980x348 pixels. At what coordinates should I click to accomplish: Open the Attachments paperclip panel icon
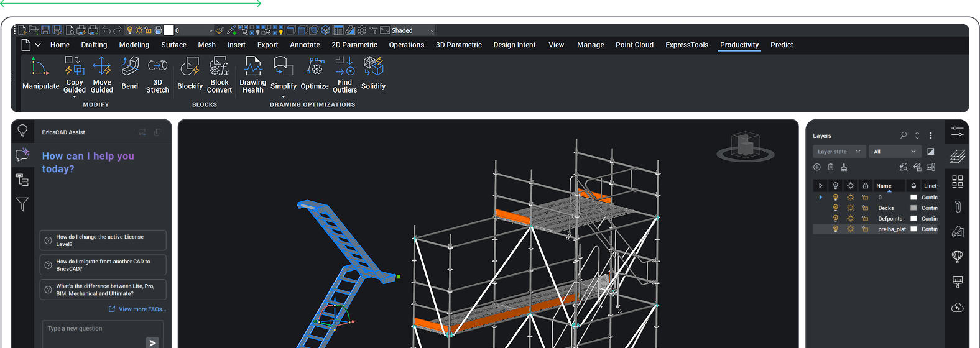[x=957, y=207]
